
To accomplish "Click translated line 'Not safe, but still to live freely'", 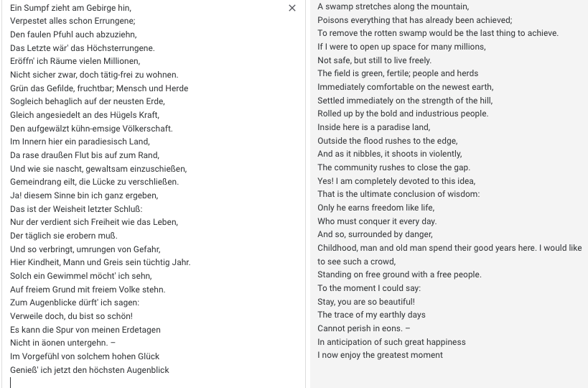I will 374,60.
